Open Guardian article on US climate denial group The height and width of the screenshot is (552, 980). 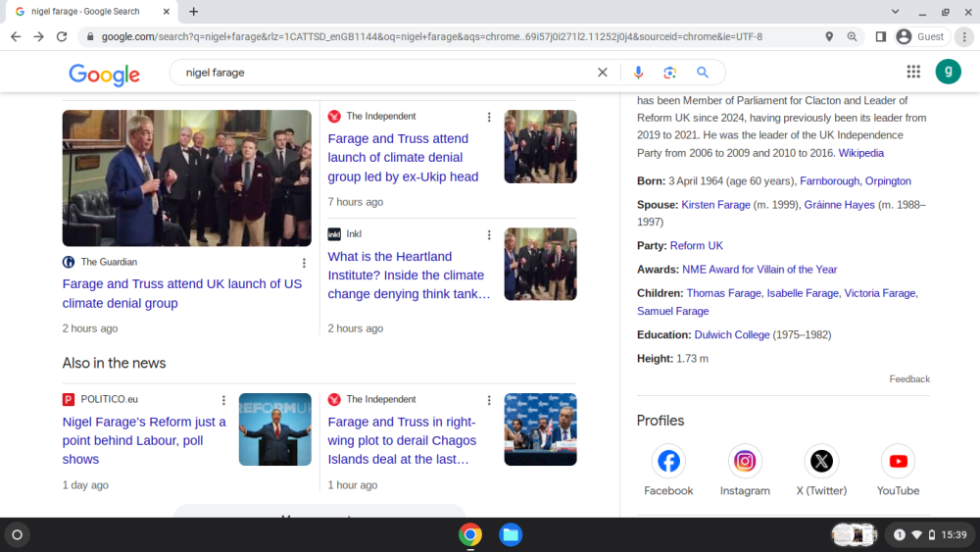pyautogui.click(x=182, y=293)
